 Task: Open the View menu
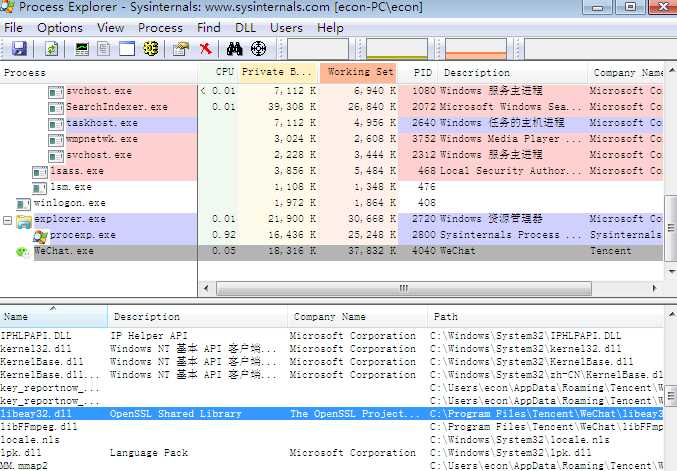pyautogui.click(x=111, y=28)
